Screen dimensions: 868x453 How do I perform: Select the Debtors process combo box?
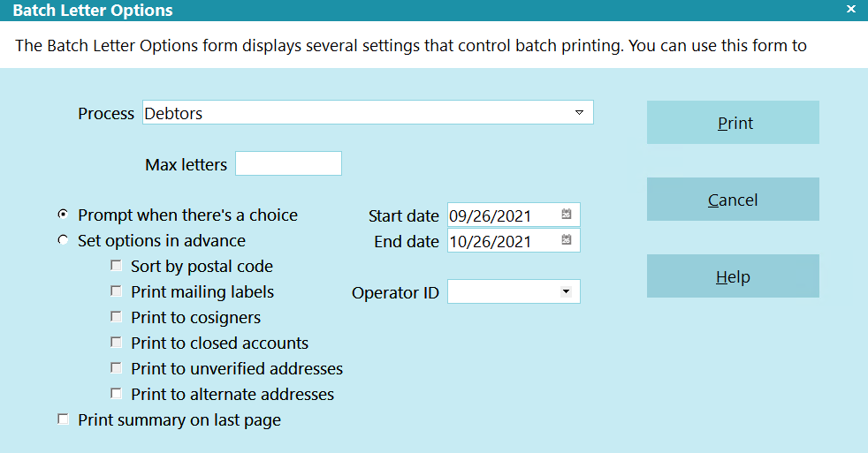(368, 112)
